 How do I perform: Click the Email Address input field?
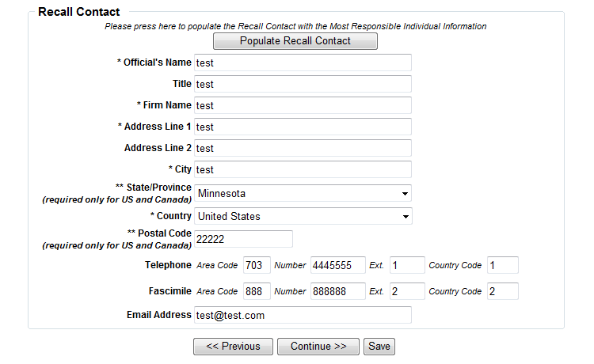pyautogui.click(x=303, y=315)
